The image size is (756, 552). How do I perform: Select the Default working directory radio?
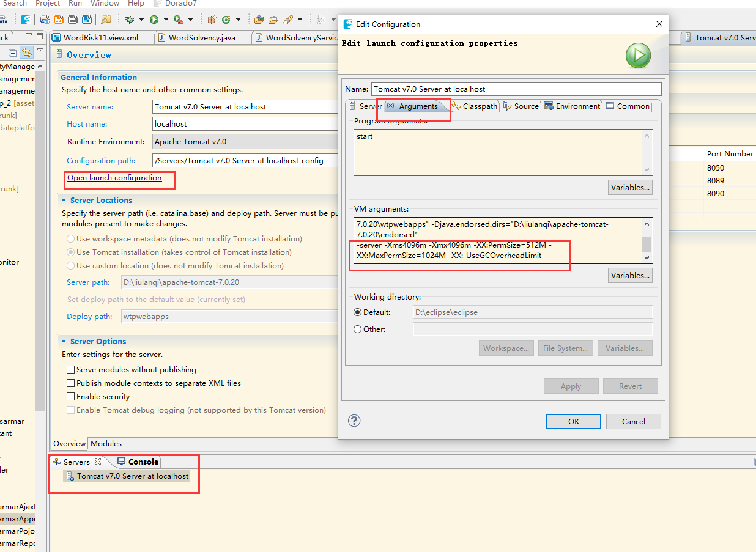coord(358,312)
